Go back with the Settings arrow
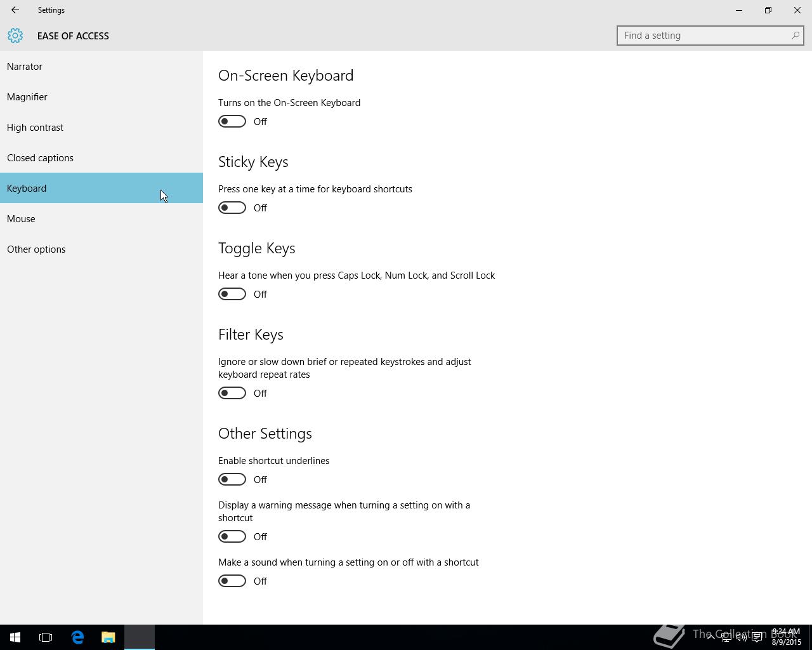 click(15, 10)
